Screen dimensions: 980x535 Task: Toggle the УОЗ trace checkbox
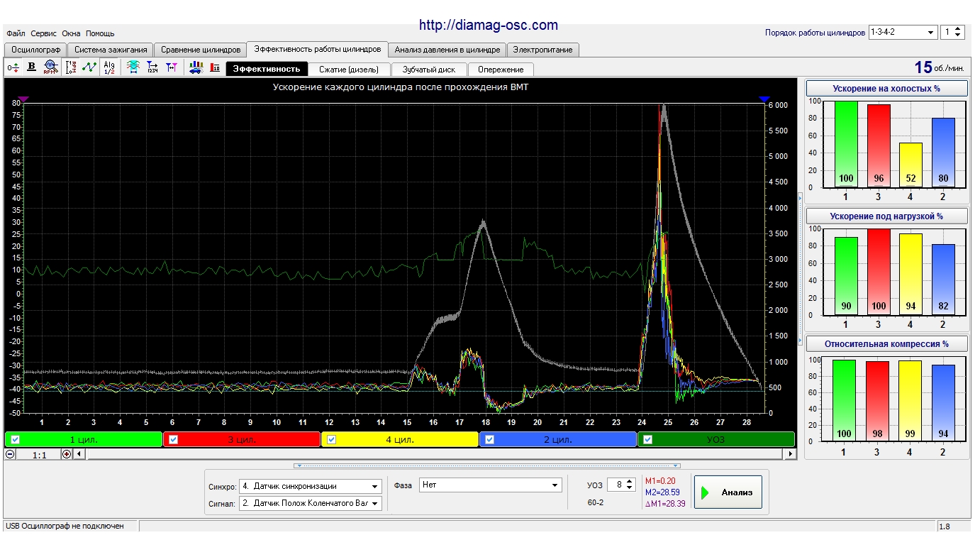pyautogui.click(x=648, y=439)
